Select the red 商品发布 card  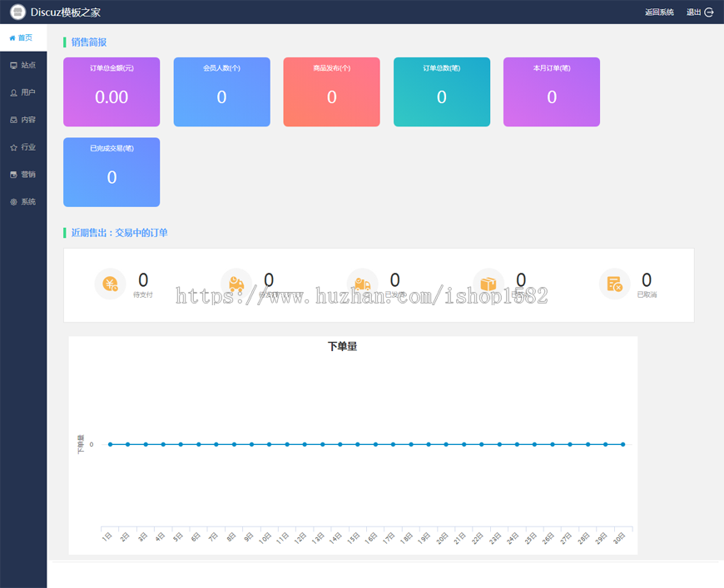pyautogui.click(x=331, y=91)
